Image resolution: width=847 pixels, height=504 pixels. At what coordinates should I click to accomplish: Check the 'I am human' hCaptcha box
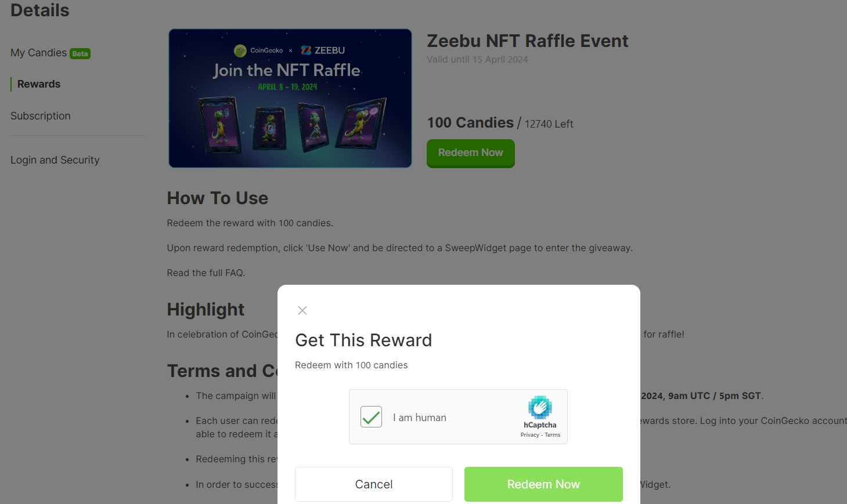[371, 416]
